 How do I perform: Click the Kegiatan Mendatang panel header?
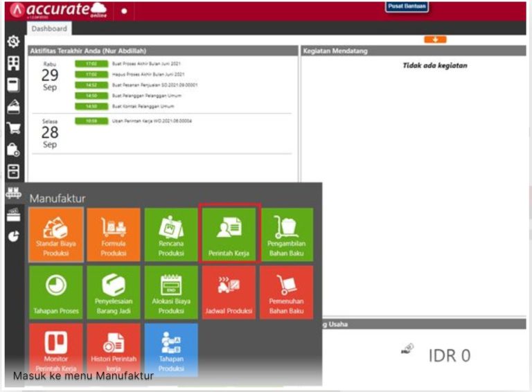[414, 51]
